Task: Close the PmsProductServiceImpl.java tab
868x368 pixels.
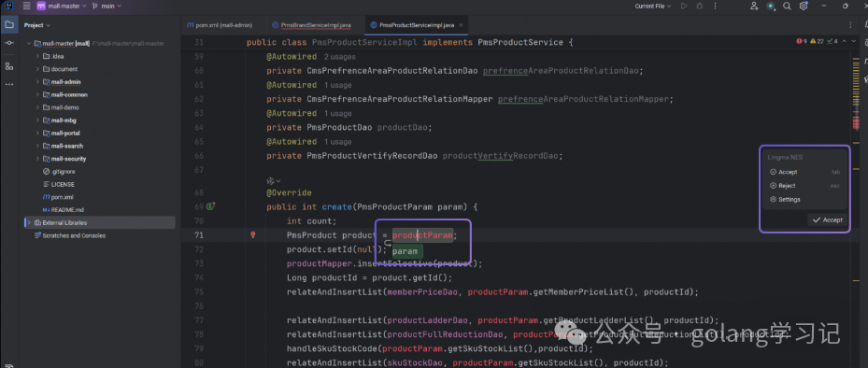Action: pyautogui.click(x=461, y=25)
